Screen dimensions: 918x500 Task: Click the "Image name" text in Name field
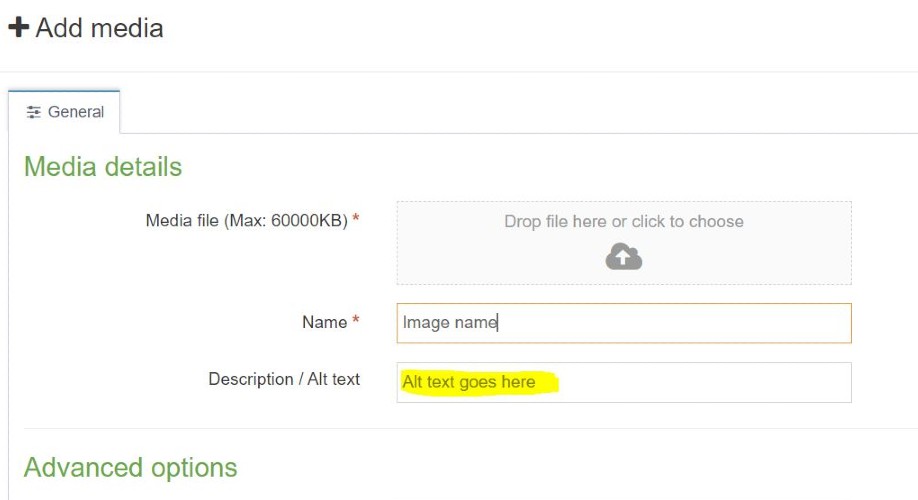tap(449, 323)
